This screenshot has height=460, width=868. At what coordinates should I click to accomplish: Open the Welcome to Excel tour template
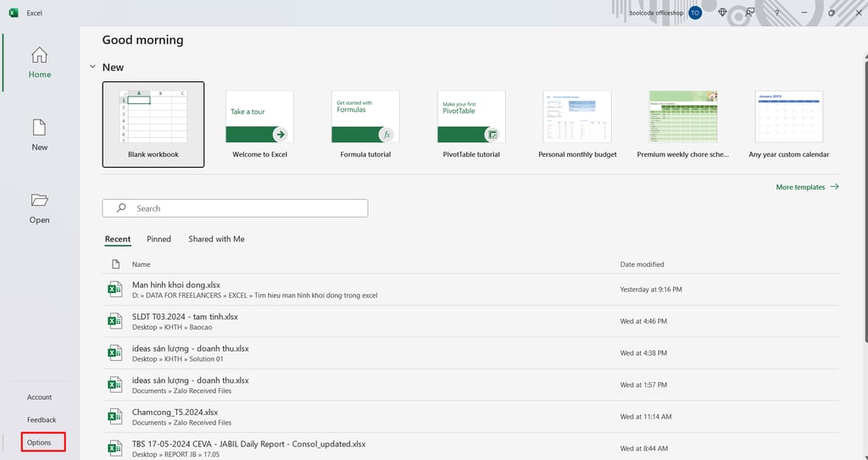pyautogui.click(x=259, y=125)
